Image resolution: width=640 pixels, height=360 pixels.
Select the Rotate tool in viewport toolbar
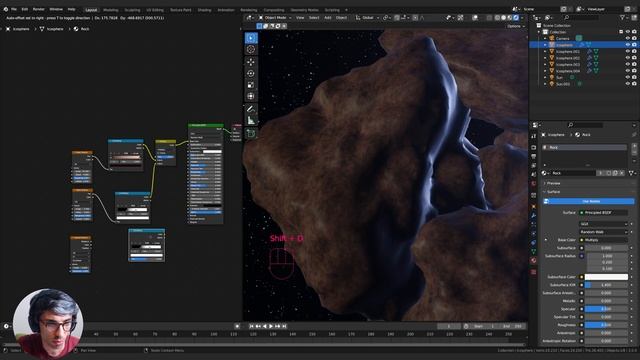[251, 73]
